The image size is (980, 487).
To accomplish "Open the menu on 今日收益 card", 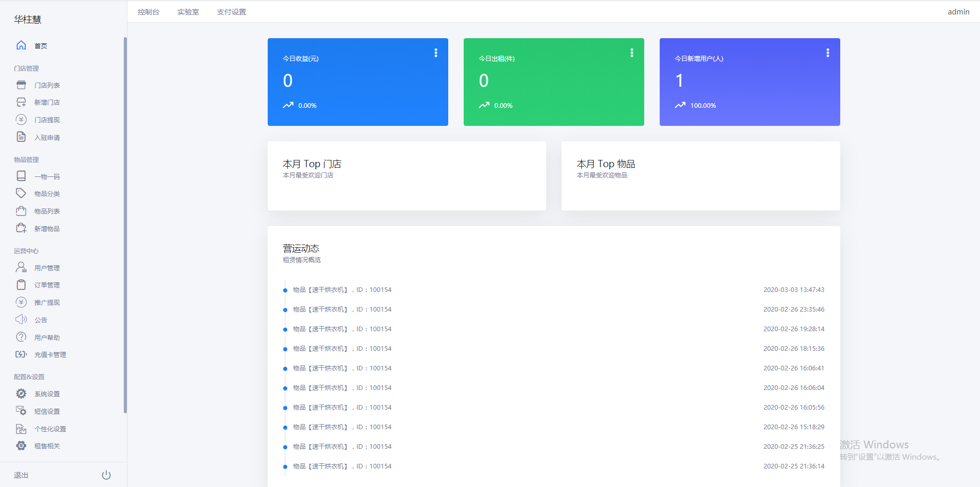I will (x=436, y=53).
